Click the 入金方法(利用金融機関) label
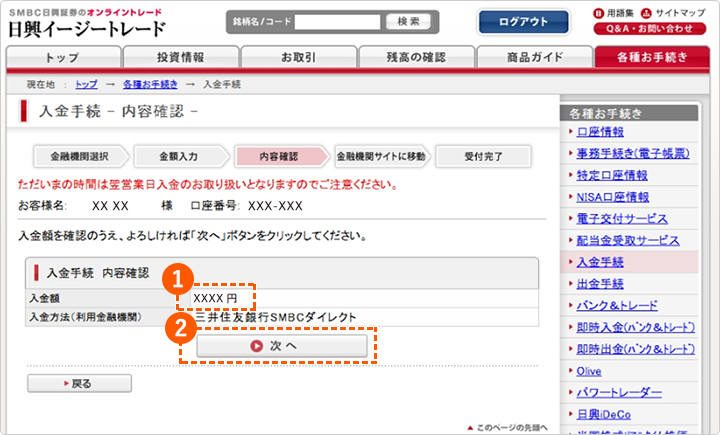Image resolution: width=720 pixels, height=435 pixels. pyautogui.click(x=85, y=317)
